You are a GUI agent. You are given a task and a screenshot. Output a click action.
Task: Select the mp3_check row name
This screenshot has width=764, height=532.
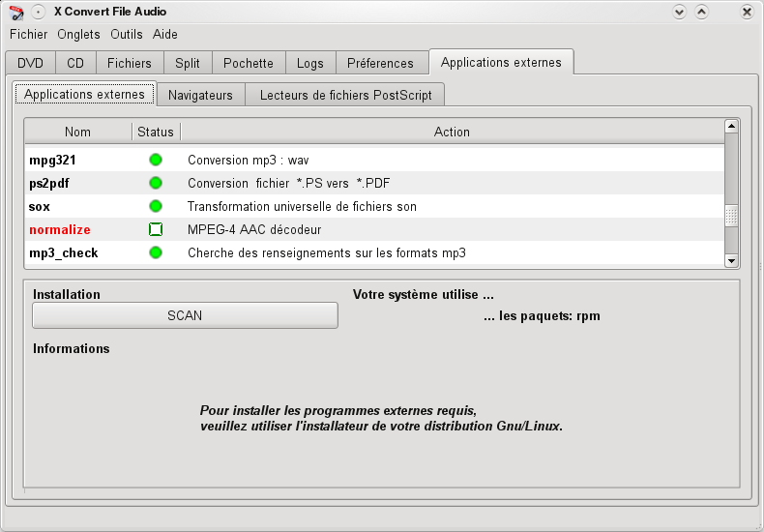[x=63, y=252]
